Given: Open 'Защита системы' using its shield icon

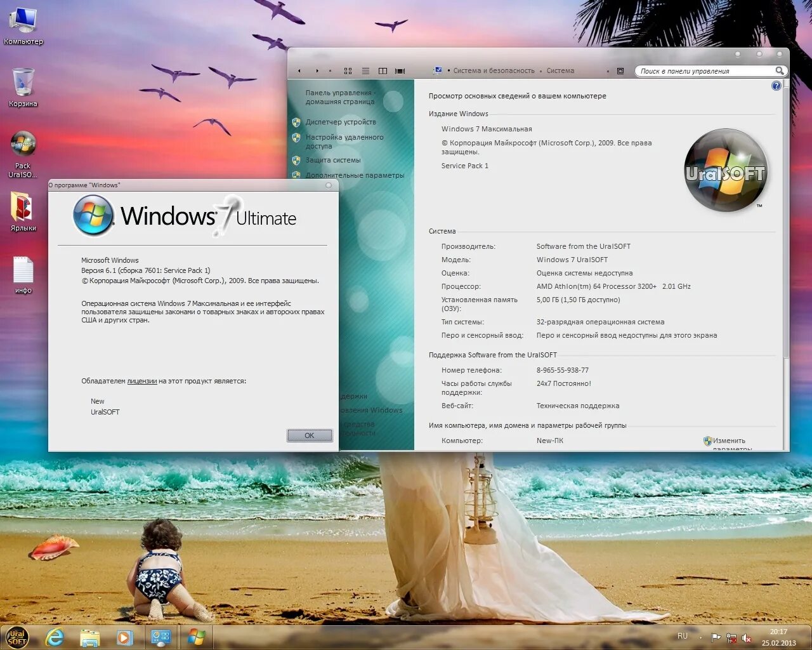Looking at the screenshot, I should pos(296,161).
